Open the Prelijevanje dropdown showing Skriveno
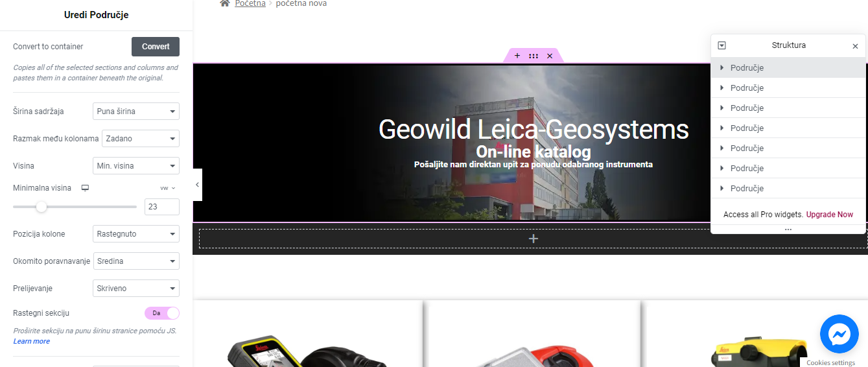The image size is (868, 367). coord(136,289)
